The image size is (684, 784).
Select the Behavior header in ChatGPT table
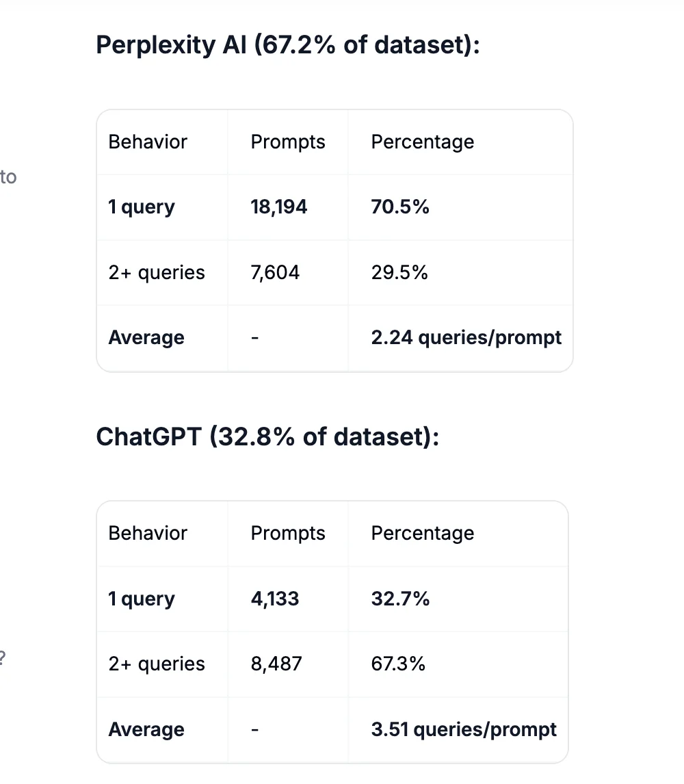[x=148, y=534]
